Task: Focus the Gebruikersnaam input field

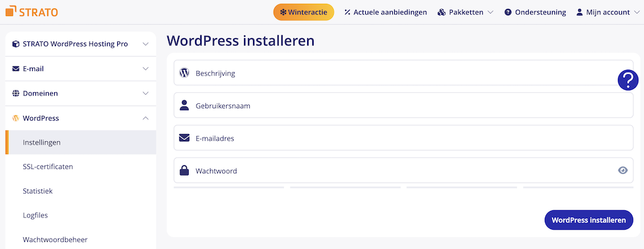Action: point(403,105)
